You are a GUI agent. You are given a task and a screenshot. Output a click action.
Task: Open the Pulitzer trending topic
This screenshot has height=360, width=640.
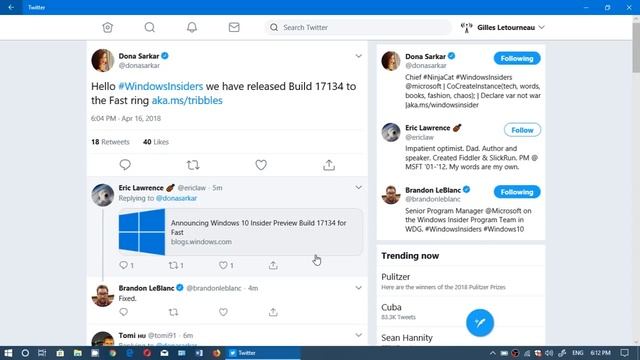pyautogui.click(x=460, y=281)
